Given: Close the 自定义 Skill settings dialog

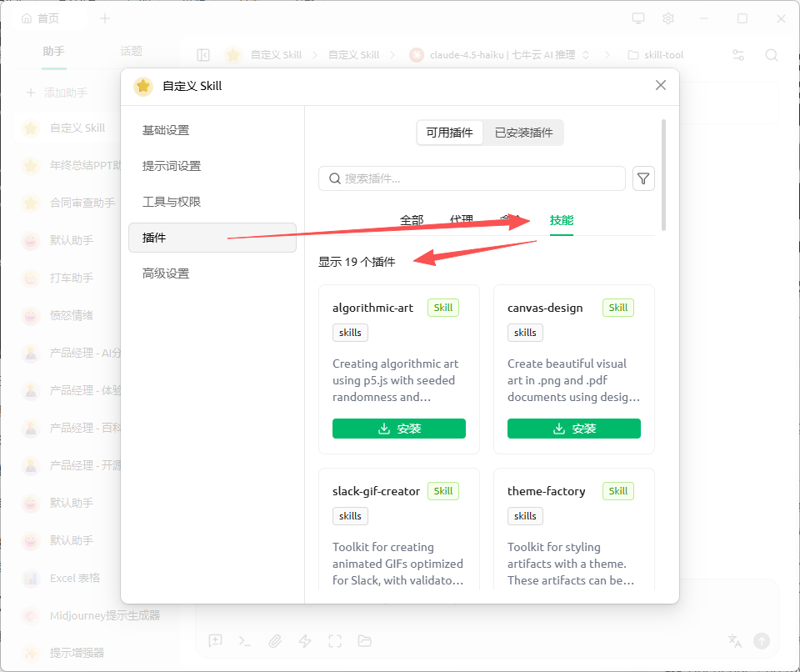Looking at the screenshot, I should coord(661,85).
